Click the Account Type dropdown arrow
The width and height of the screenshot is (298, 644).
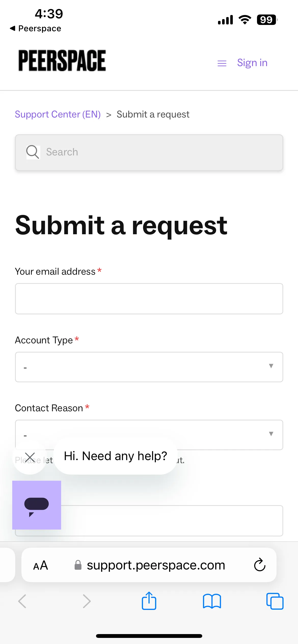click(271, 366)
